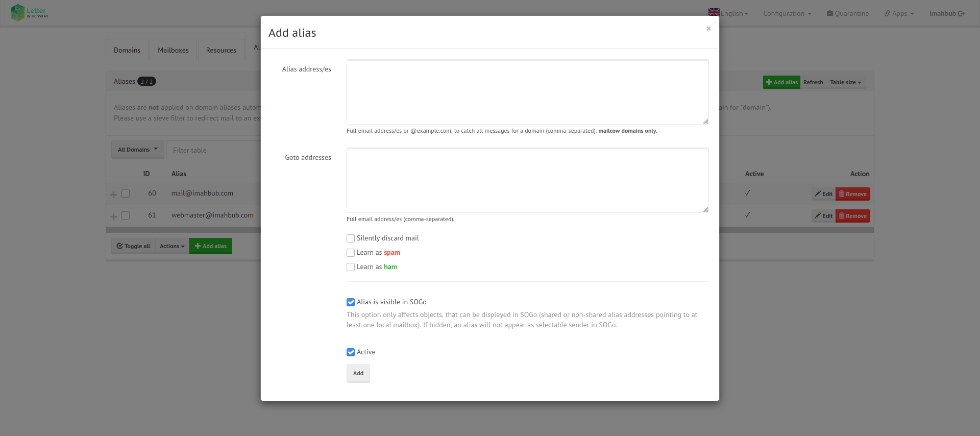Screen dimensions: 980x436
Task: Sort by the Alias column header
Action: 179,174
